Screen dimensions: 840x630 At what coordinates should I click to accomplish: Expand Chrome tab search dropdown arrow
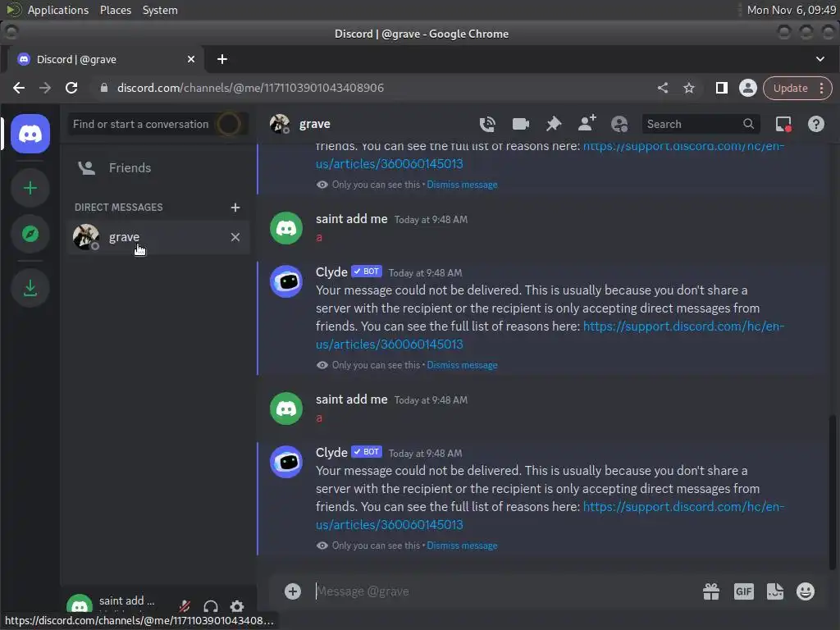click(820, 59)
